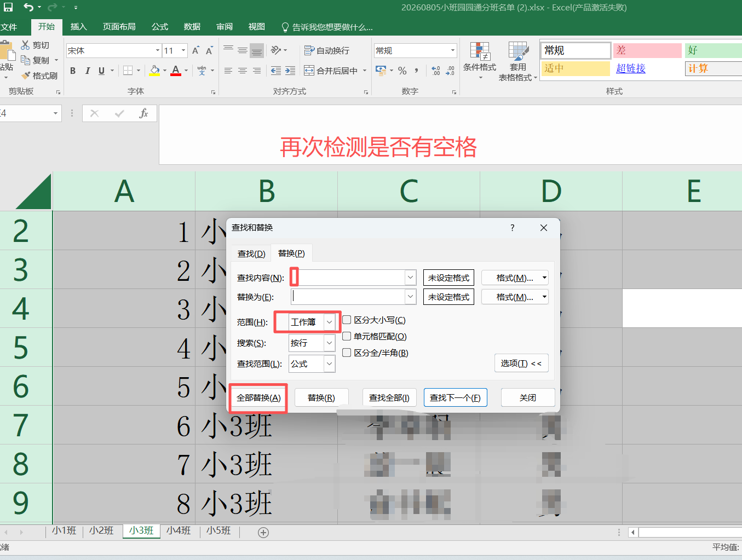This screenshot has width=742, height=560.
Task: Enable 区分大小写 match case checkbox
Action: coord(347,320)
